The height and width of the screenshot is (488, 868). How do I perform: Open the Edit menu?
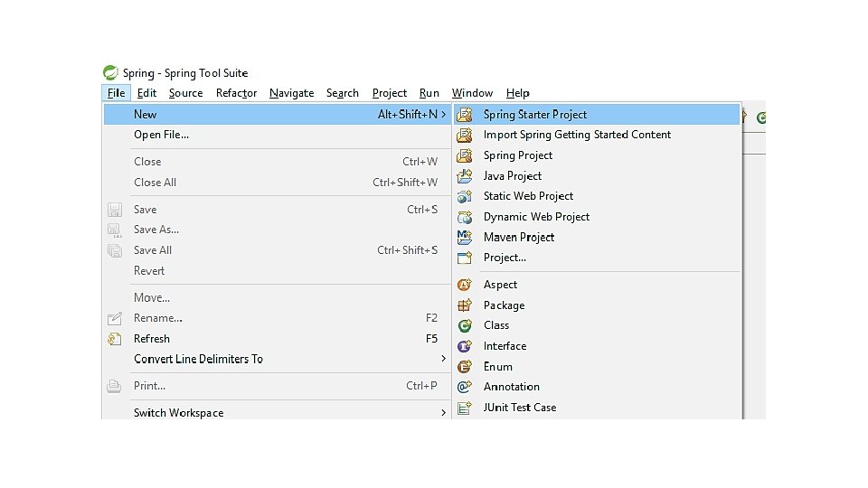point(146,93)
